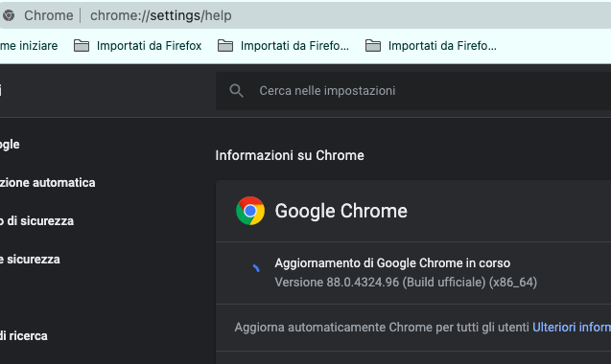Open the 'Ulteriori inform...' link
The height and width of the screenshot is (364, 611).
pyautogui.click(x=572, y=328)
